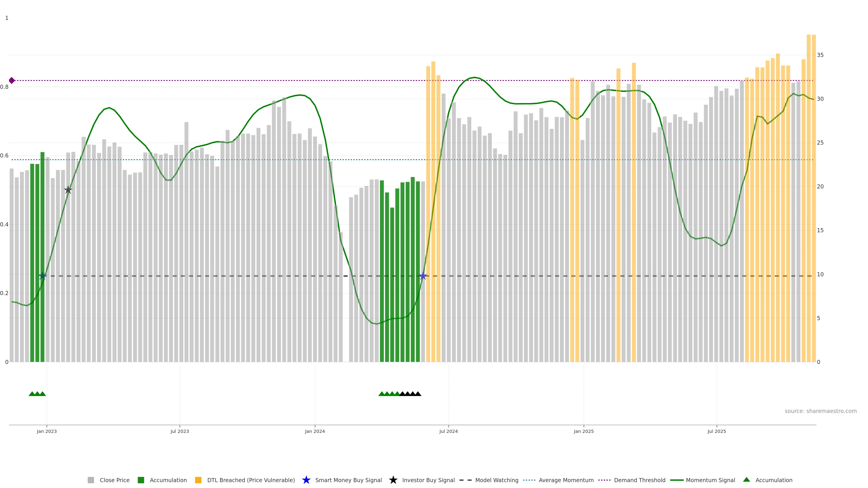This screenshot has width=868, height=488.
Task: Click the blue Smart Money star near Jun 2024
Action: pos(423,276)
